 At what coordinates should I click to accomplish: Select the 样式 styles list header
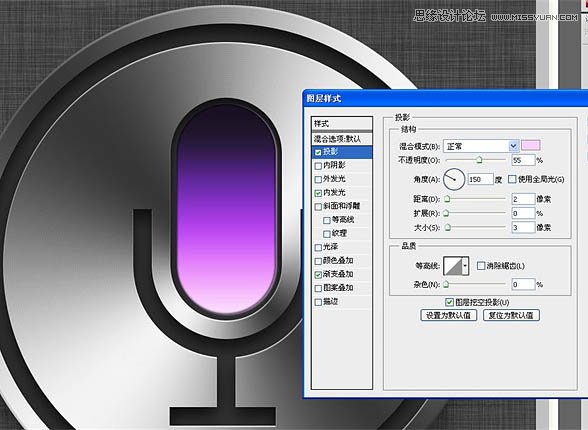tap(342, 124)
